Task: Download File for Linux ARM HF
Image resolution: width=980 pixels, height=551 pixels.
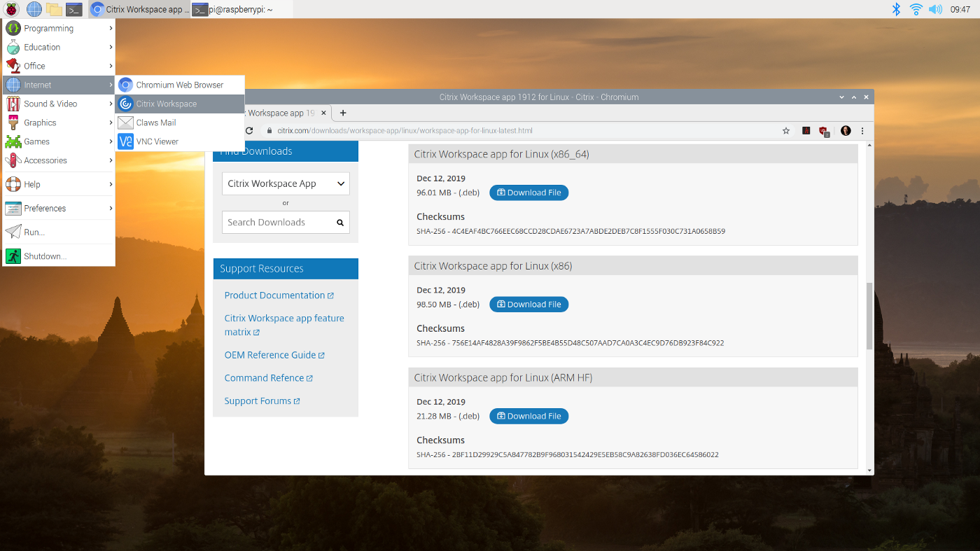Action: [x=528, y=416]
